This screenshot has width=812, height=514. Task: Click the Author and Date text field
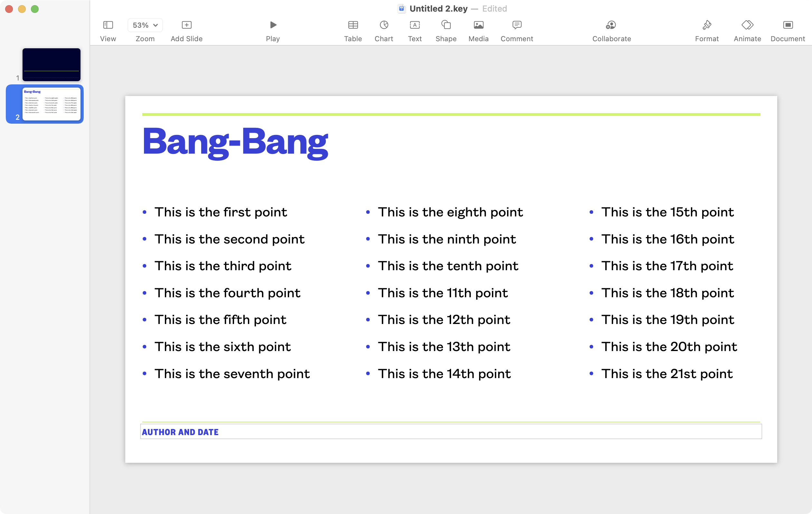[451, 432]
